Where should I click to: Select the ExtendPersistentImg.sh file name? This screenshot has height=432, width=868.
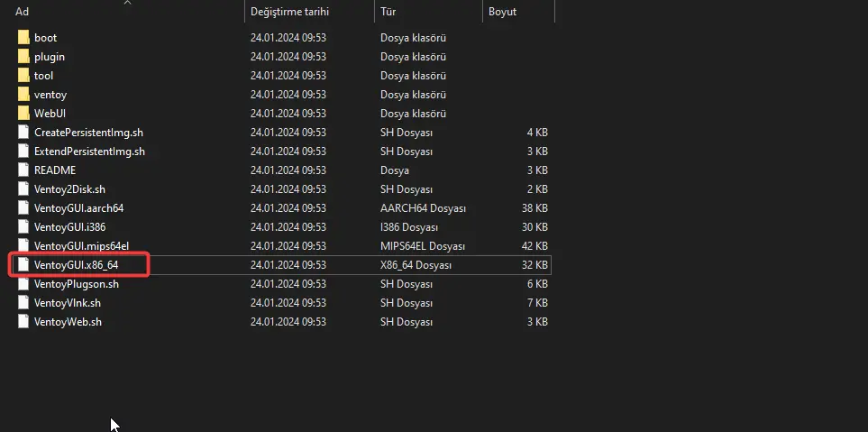(89, 152)
